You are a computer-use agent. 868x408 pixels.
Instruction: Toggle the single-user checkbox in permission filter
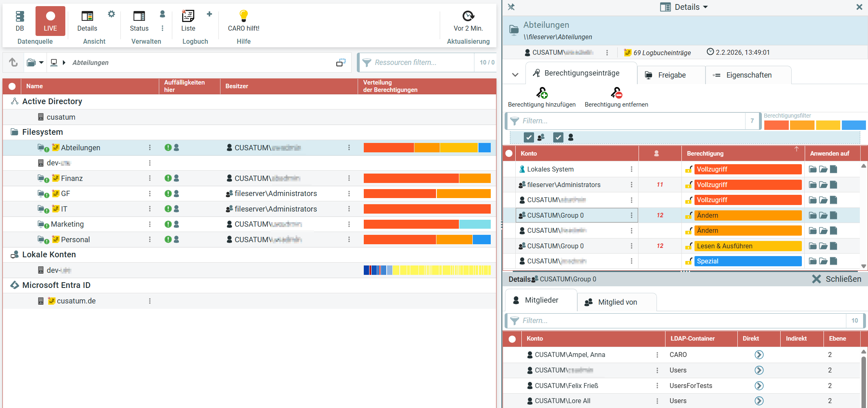pos(558,138)
